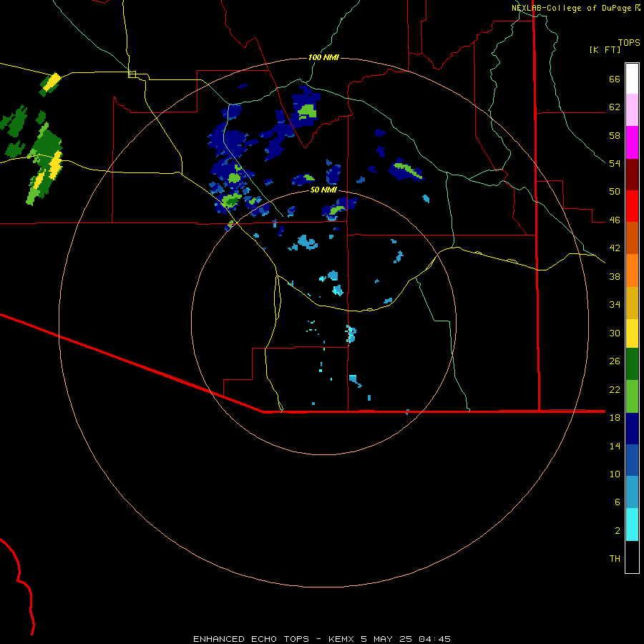
Task: Click the TOPS legend title
Action: tap(629, 42)
